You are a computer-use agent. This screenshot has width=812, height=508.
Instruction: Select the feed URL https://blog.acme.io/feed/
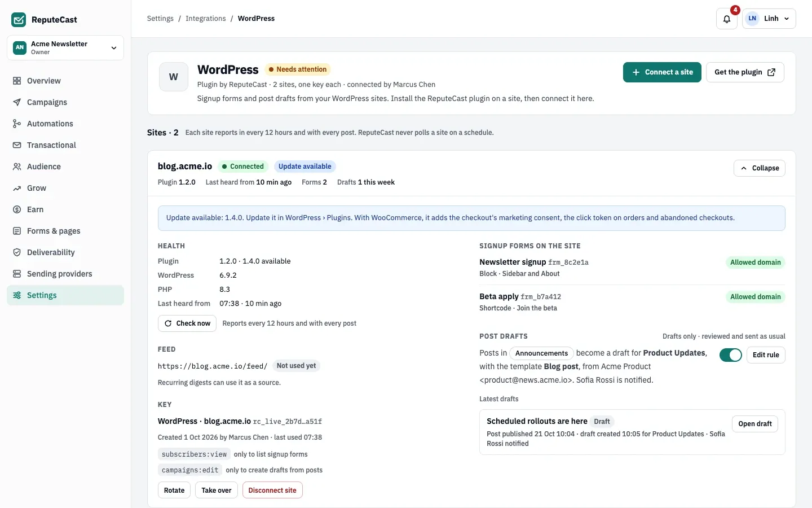(213, 366)
